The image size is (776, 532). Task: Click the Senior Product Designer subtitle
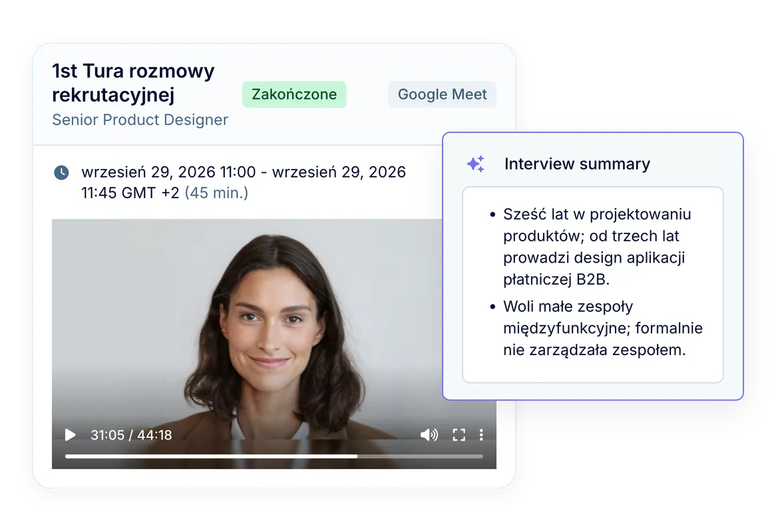[x=140, y=120]
